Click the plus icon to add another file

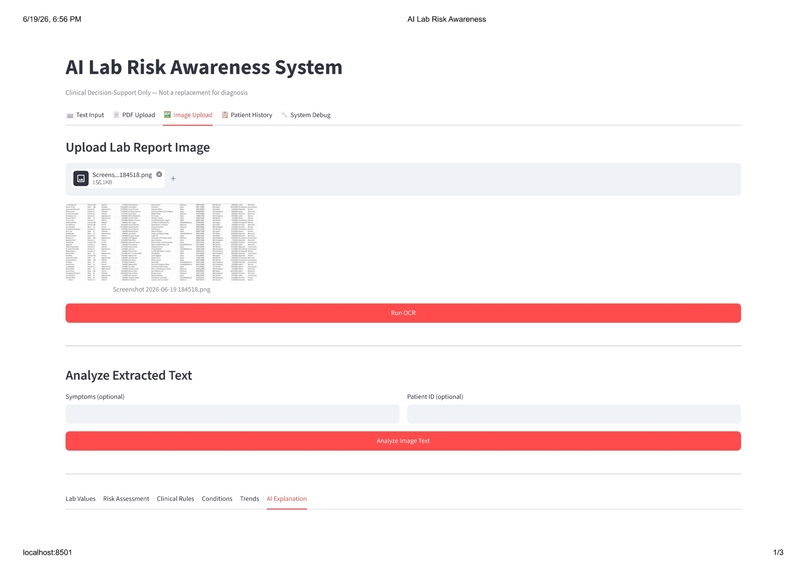[x=173, y=179]
